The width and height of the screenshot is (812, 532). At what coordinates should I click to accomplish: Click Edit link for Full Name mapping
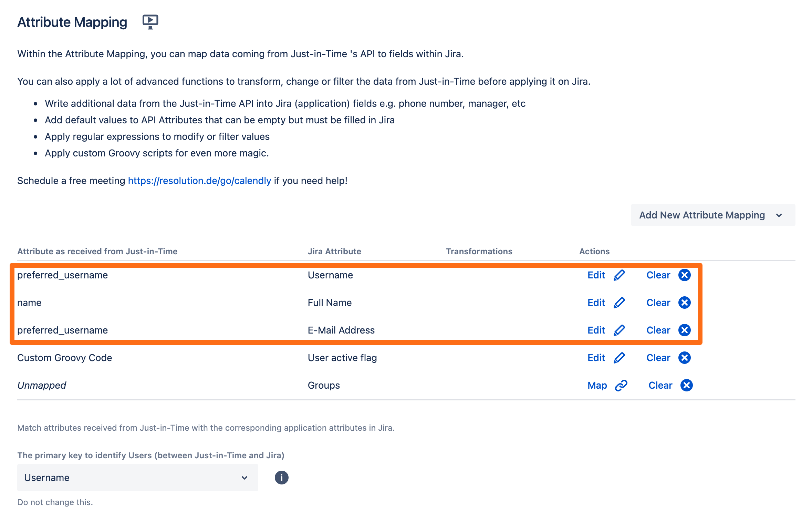point(596,303)
